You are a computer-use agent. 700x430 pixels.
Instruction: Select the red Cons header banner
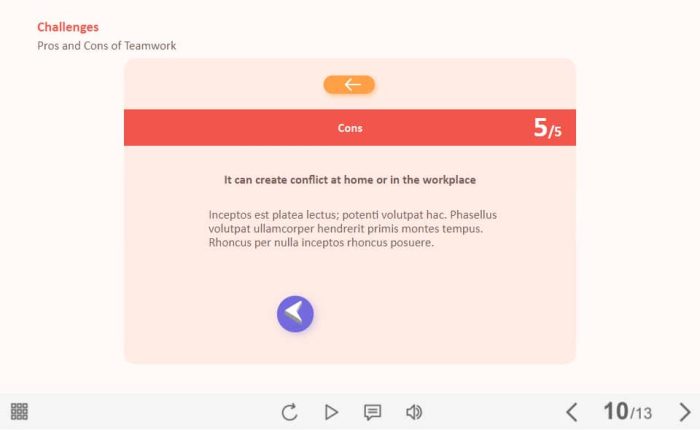coord(350,128)
